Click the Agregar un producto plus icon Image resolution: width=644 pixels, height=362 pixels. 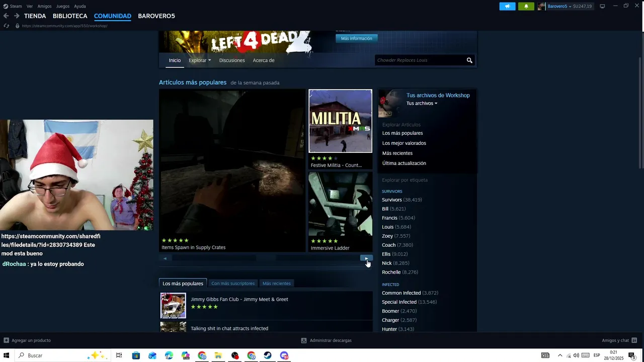coord(7,340)
